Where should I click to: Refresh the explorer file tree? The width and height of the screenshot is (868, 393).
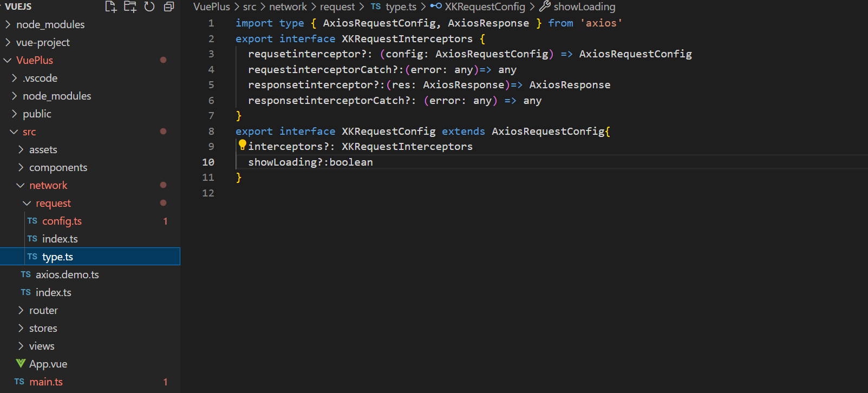coord(149,6)
